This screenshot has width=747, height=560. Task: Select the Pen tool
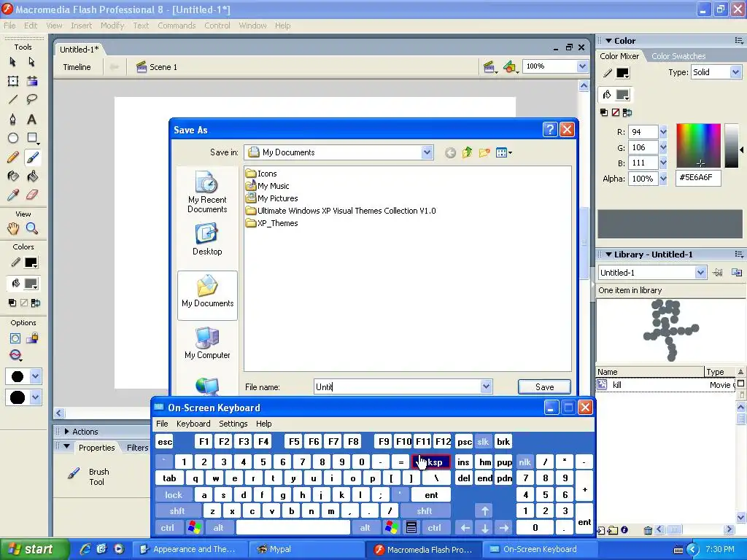[13, 119]
